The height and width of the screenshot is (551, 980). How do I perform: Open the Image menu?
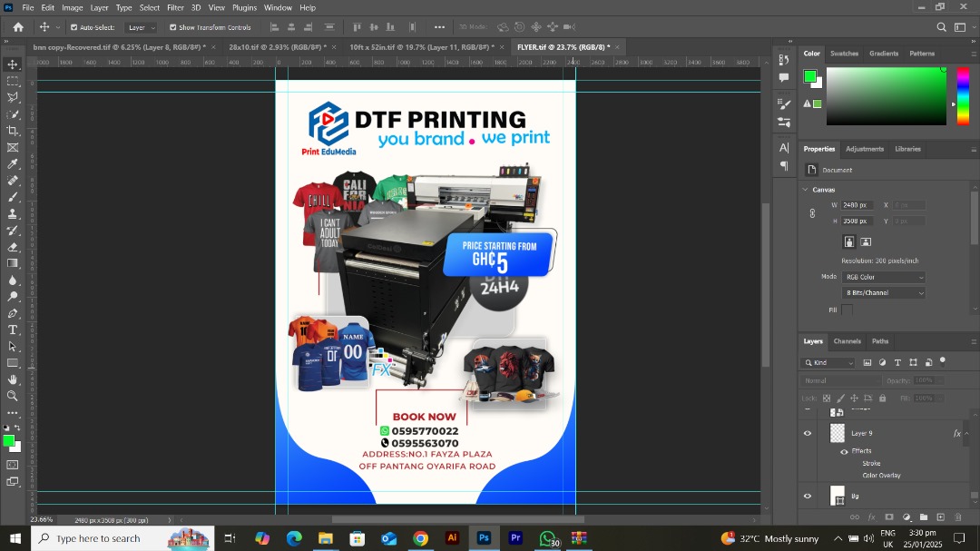[72, 7]
